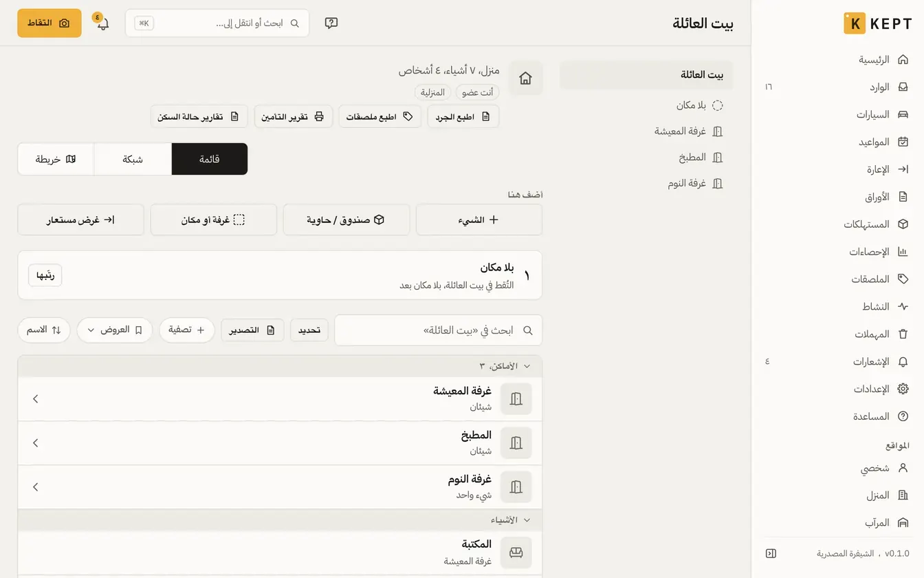Open المطبخ in location tree
Viewport: 924px width, 578px height.
point(646,158)
